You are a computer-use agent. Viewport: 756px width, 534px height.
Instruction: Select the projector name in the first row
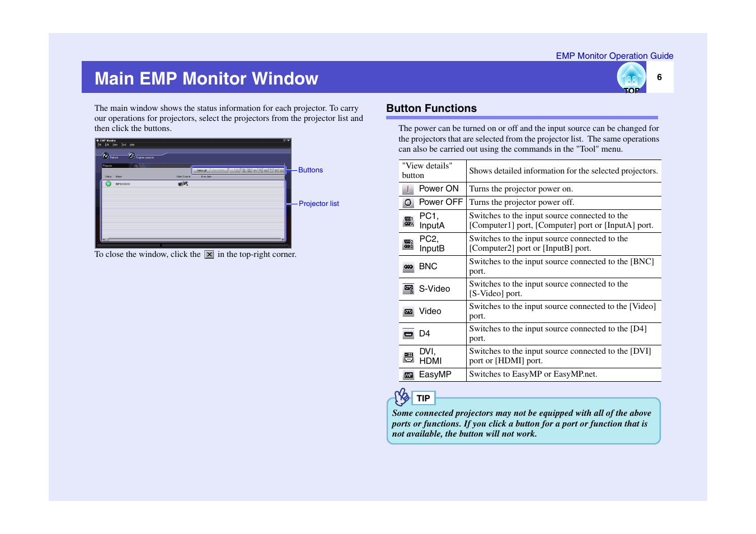point(123,184)
